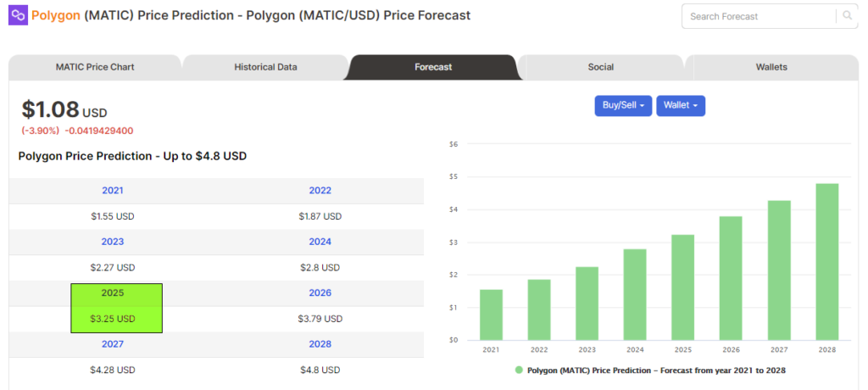Open the Historical Data tab
The height and width of the screenshot is (390, 868).
265,67
